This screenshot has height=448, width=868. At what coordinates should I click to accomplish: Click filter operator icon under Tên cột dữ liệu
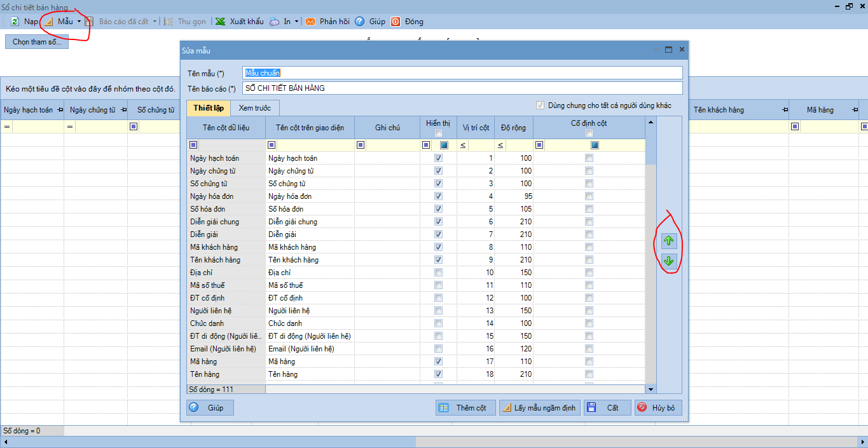click(194, 146)
